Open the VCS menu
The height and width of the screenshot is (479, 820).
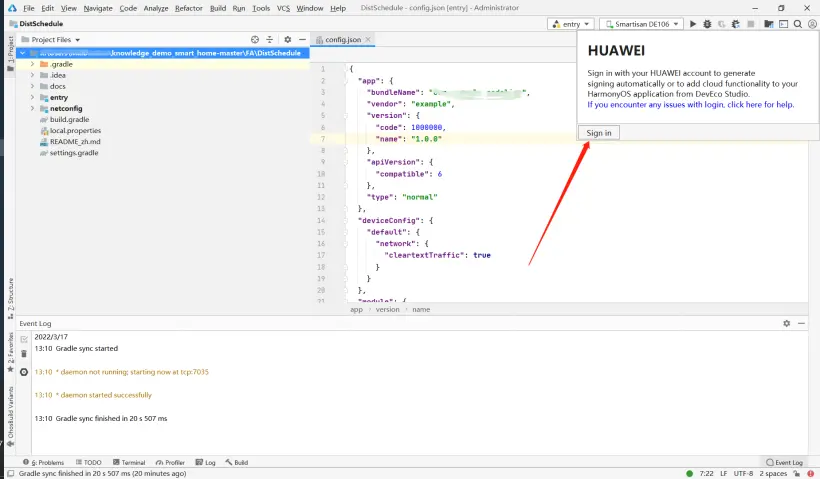click(283, 8)
